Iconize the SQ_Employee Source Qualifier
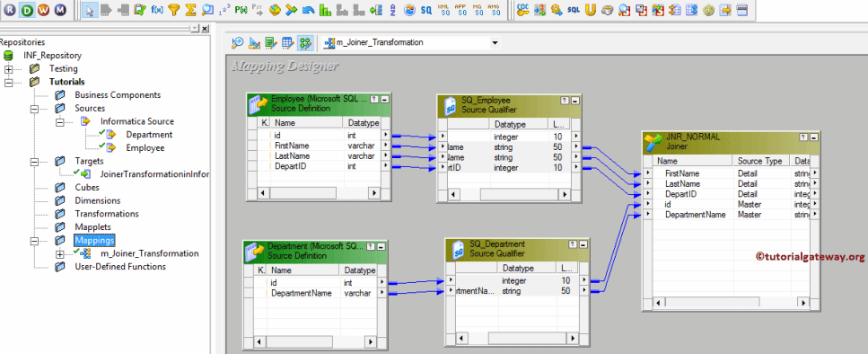868x354 pixels. 575,101
